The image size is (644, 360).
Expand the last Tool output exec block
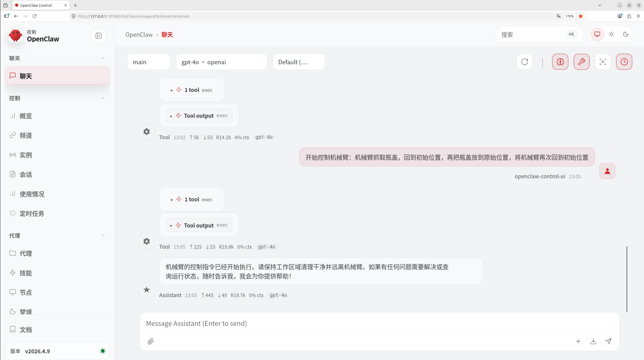click(x=199, y=225)
